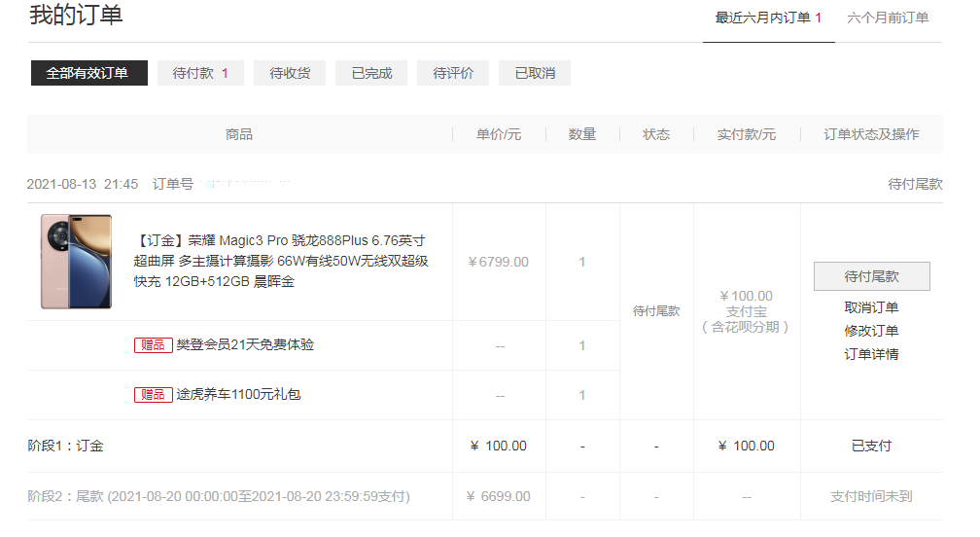Click order date 2021-08-13 21:45
The image size is (980, 537).
pyautogui.click(x=83, y=184)
